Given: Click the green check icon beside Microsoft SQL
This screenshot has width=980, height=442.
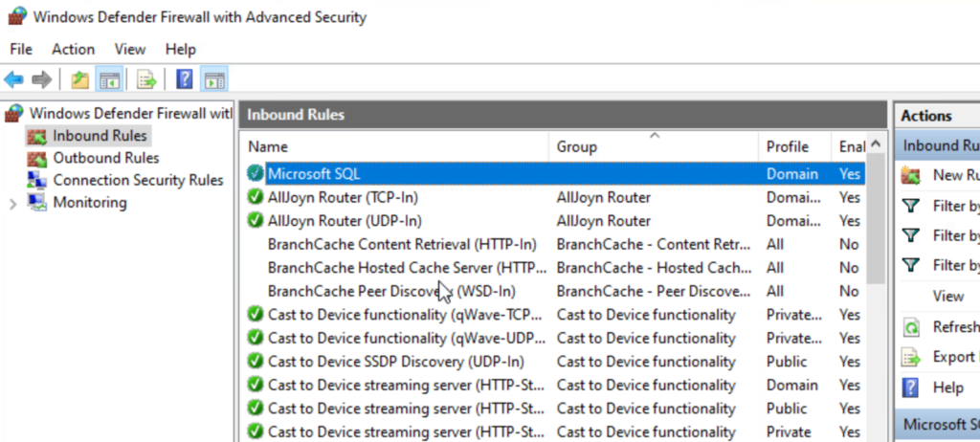Looking at the screenshot, I should pyautogui.click(x=255, y=174).
